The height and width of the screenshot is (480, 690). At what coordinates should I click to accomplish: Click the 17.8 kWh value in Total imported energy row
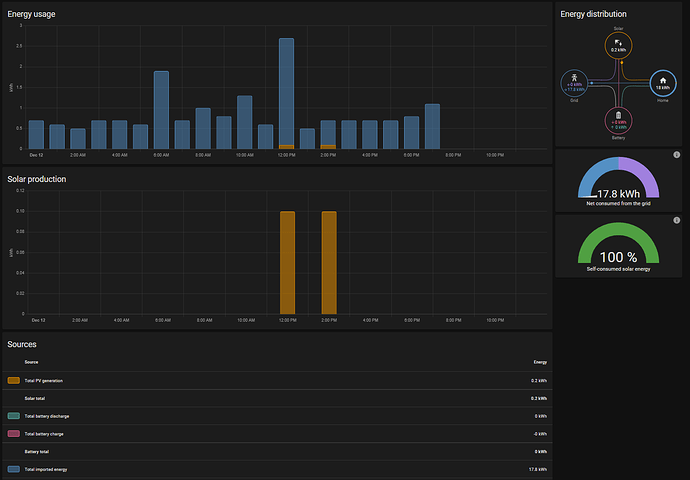coord(538,469)
